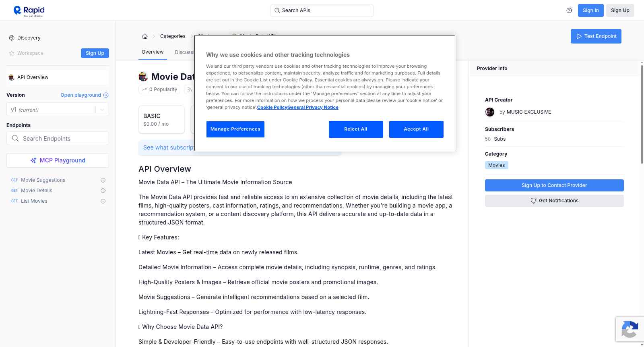Click the Get Notifications button
Screen dimensions: 644x347
[554, 201]
